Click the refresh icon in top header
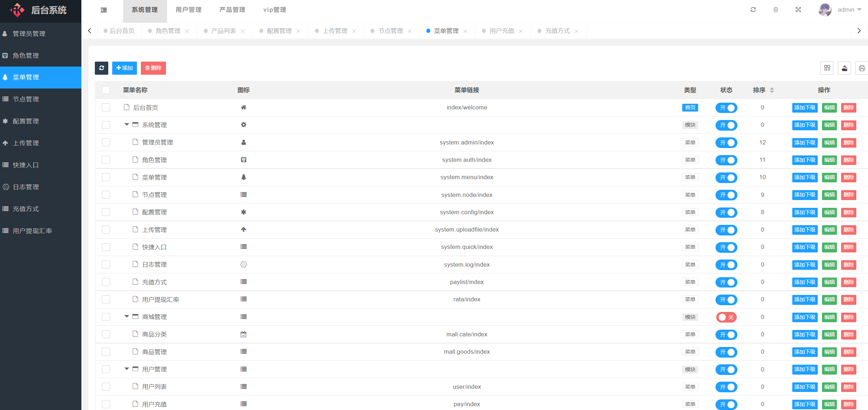 pyautogui.click(x=753, y=10)
